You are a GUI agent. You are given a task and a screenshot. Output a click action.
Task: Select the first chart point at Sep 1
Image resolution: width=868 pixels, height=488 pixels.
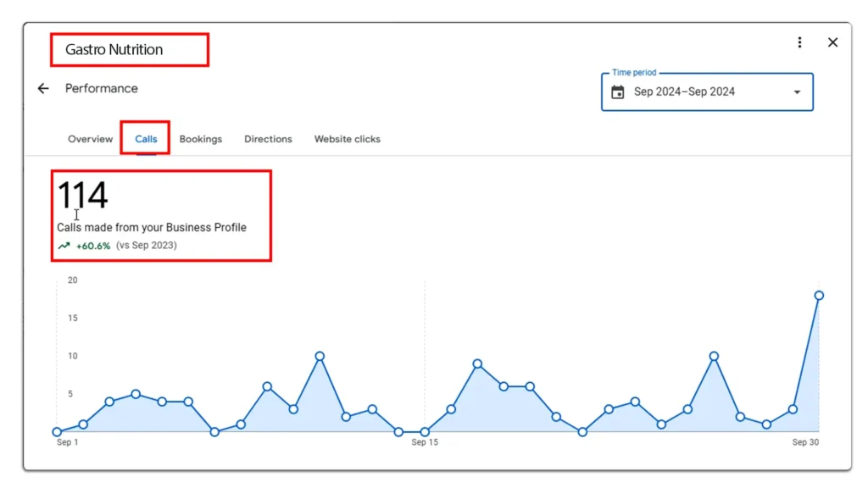(57, 432)
